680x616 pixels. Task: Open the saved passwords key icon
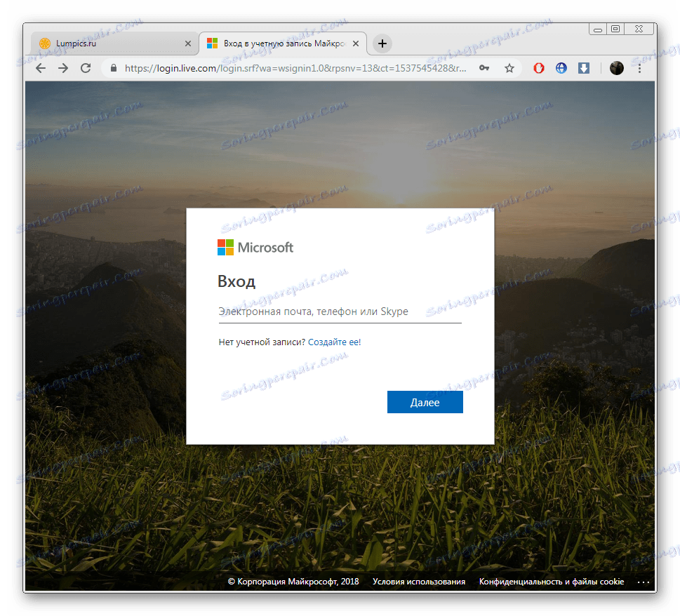click(x=484, y=68)
